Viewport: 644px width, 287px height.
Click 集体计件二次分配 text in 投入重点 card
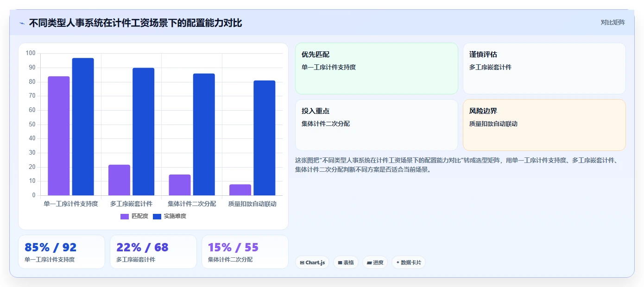tap(326, 124)
